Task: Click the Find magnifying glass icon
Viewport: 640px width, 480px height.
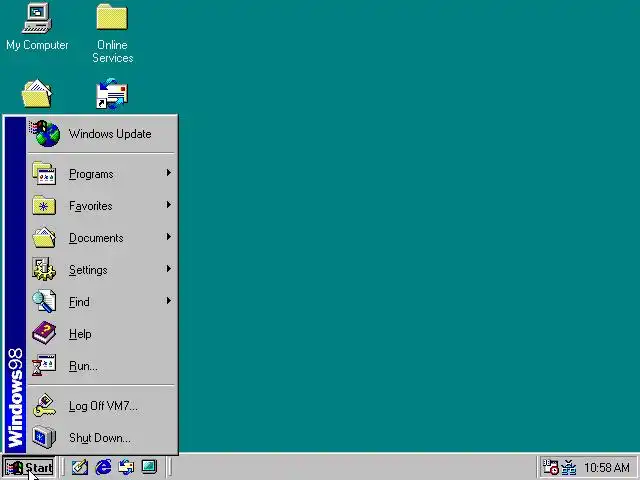Action: coord(44,301)
